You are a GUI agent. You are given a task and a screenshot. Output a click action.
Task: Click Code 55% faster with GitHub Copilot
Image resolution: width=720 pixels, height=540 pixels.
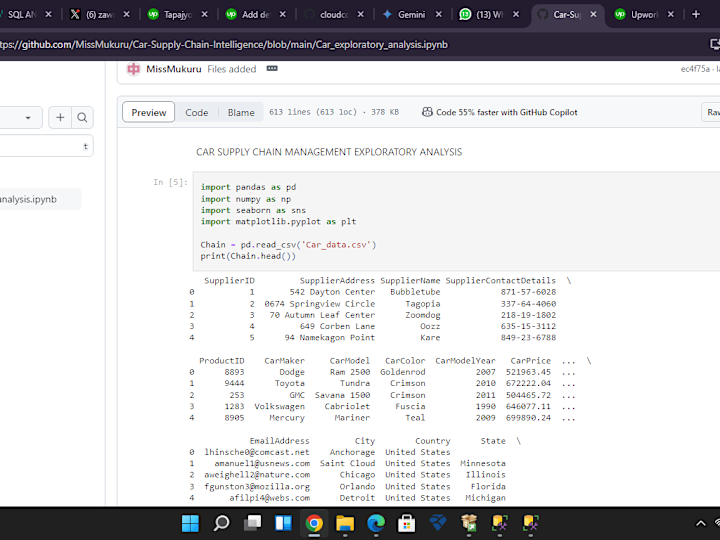(506, 112)
